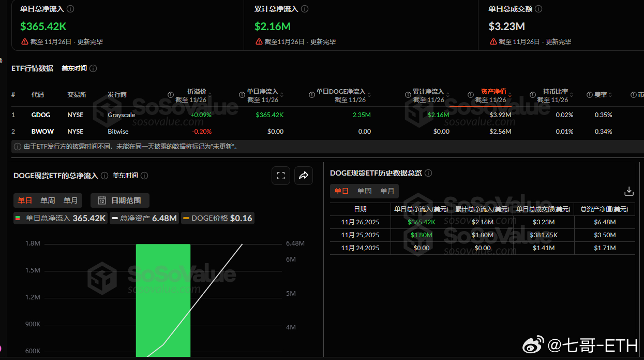Viewport: 644px width, 360px height.
Task: Select 单日 tab in historical data panel
Action: (x=341, y=191)
